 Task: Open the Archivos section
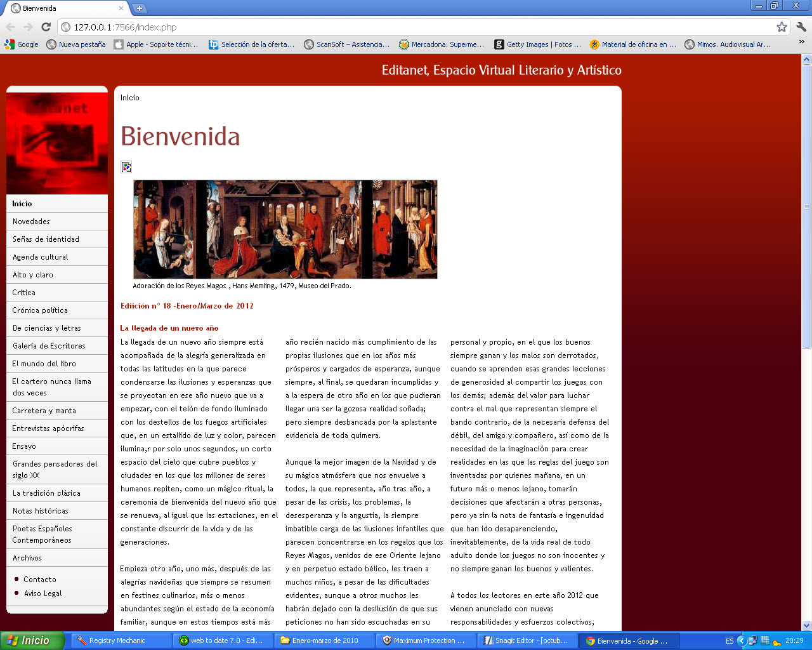[x=57, y=558]
